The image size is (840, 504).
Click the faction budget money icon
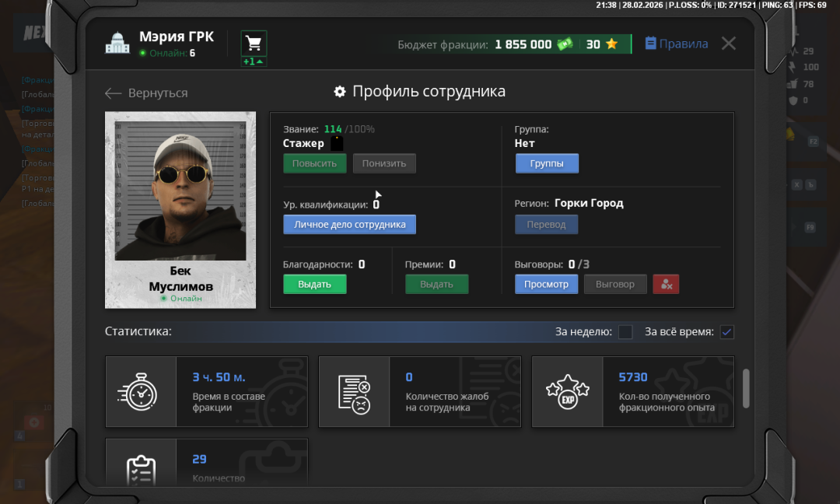click(x=565, y=44)
